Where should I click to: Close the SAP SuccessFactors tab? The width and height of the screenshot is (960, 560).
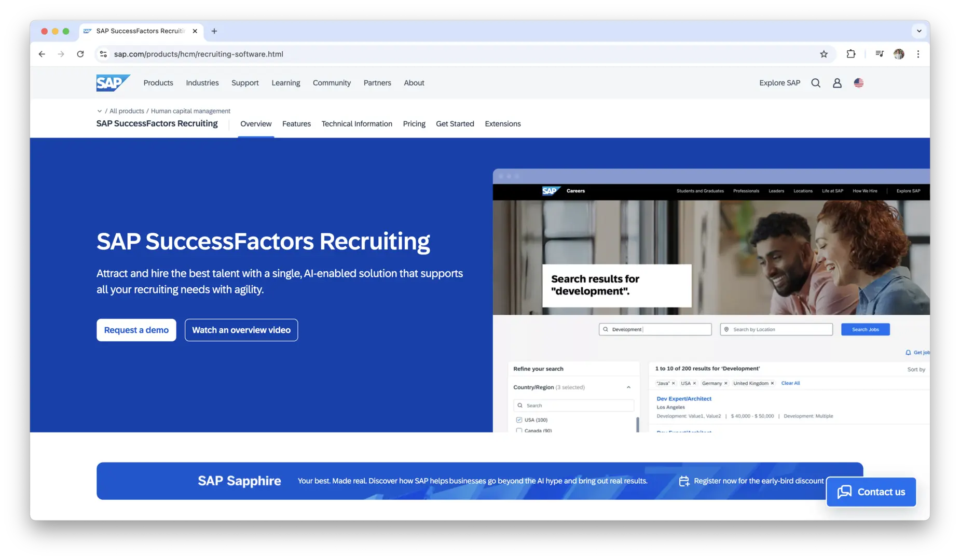[x=195, y=31]
